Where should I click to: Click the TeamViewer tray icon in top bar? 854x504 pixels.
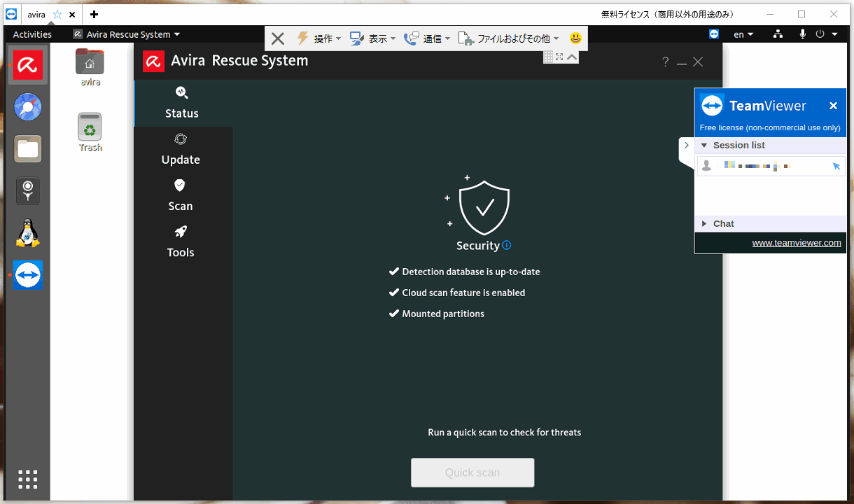pos(714,34)
